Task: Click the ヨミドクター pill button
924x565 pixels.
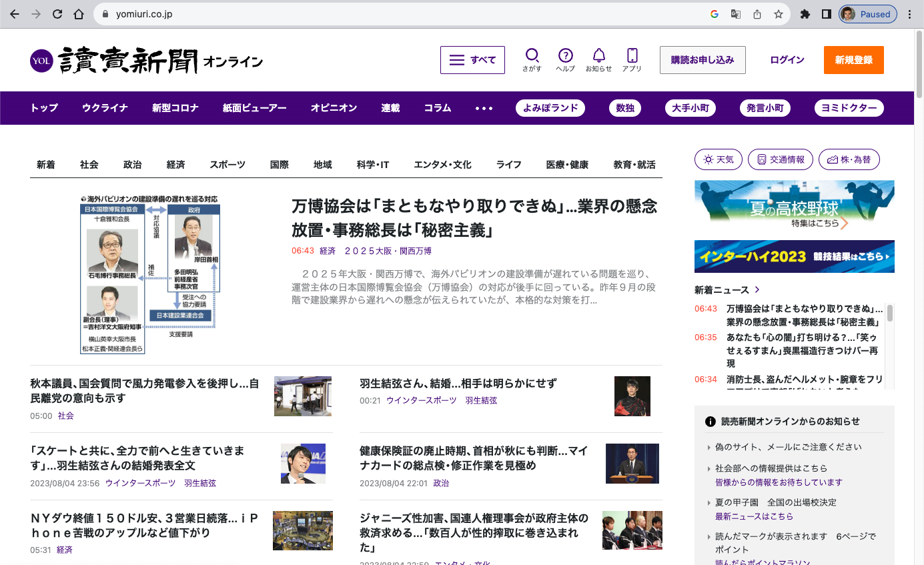Action: tap(849, 108)
